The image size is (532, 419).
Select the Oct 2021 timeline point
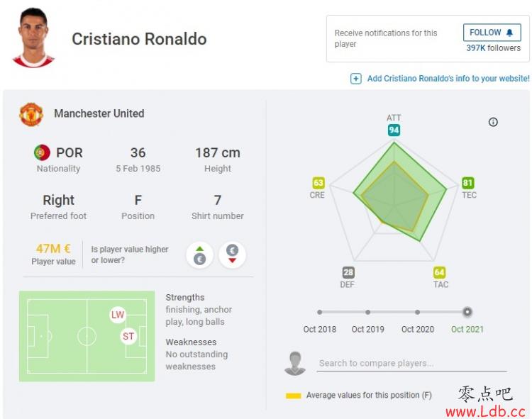[467, 312]
